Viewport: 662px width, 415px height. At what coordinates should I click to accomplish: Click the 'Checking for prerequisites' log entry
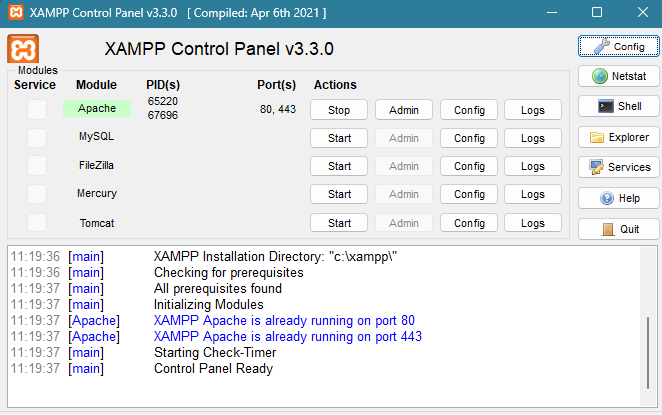tap(228, 272)
